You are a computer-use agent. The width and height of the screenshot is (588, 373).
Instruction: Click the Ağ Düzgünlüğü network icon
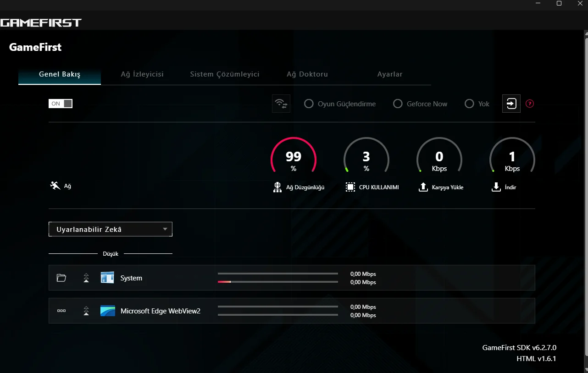pos(277,187)
